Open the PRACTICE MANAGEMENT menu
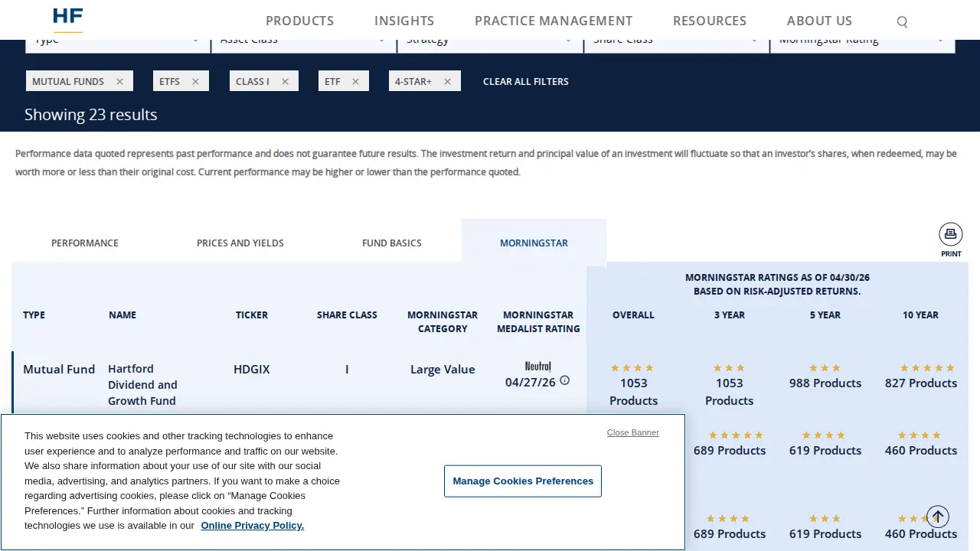980x551 pixels. (x=554, y=21)
